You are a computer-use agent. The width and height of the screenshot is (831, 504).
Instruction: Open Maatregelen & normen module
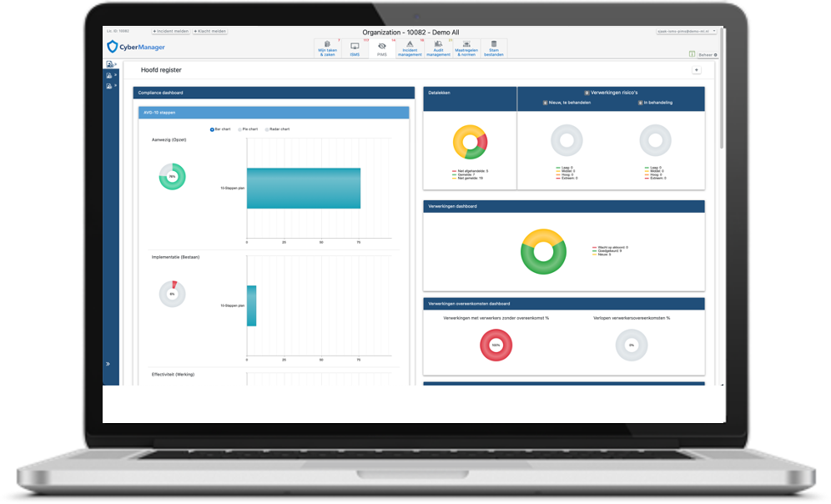click(466, 48)
